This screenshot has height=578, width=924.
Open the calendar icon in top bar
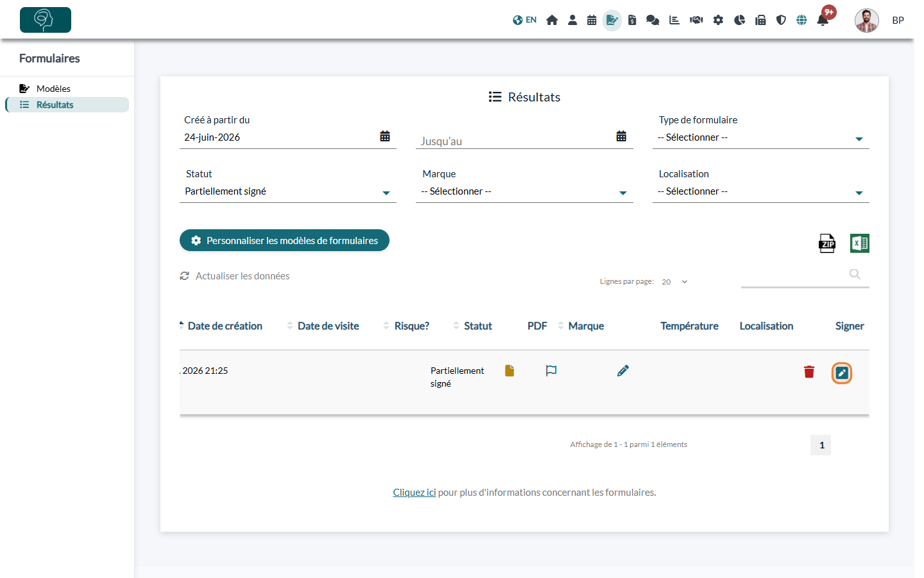point(592,20)
